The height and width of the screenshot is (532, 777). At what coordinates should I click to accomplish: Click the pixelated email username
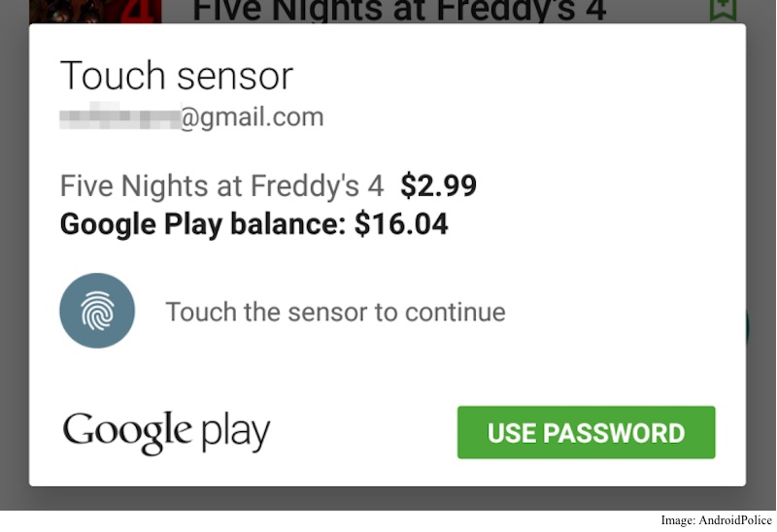pos(119,118)
